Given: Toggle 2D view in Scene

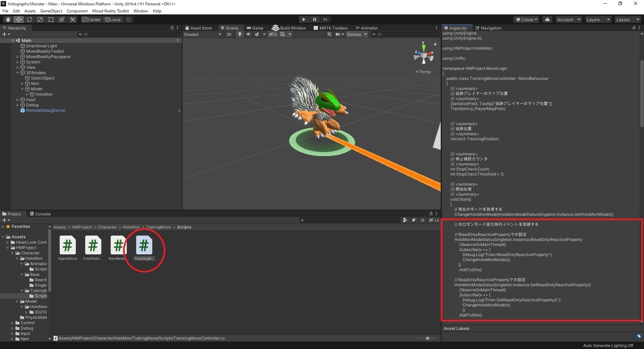Looking at the screenshot, I should 229,34.
